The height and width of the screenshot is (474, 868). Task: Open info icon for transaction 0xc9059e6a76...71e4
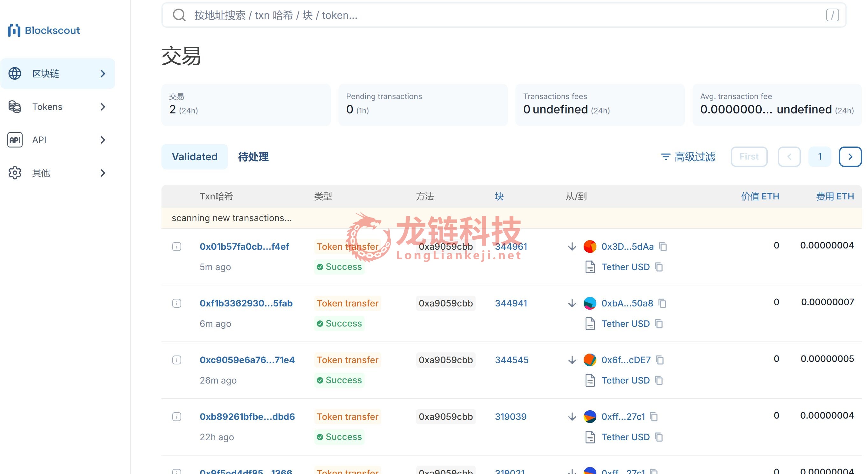click(x=177, y=360)
